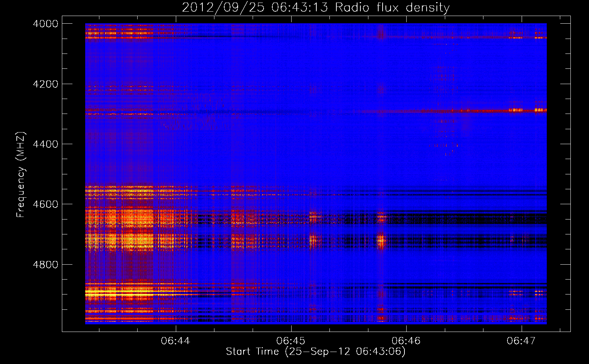This screenshot has height=364, width=589.
Task: Click the plot title '2012/09/25 06:43:13 Radio flux density'
Action: click(x=316, y=8)
